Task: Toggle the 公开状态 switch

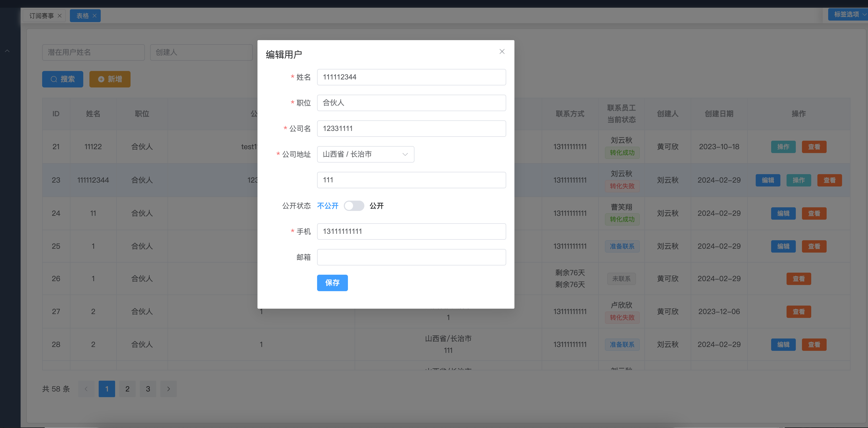Action: (354, 206)
